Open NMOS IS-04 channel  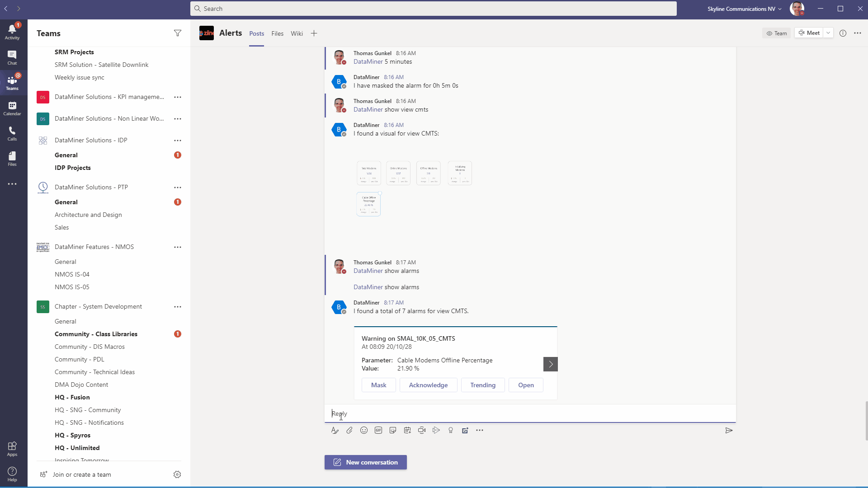point(72,274)
